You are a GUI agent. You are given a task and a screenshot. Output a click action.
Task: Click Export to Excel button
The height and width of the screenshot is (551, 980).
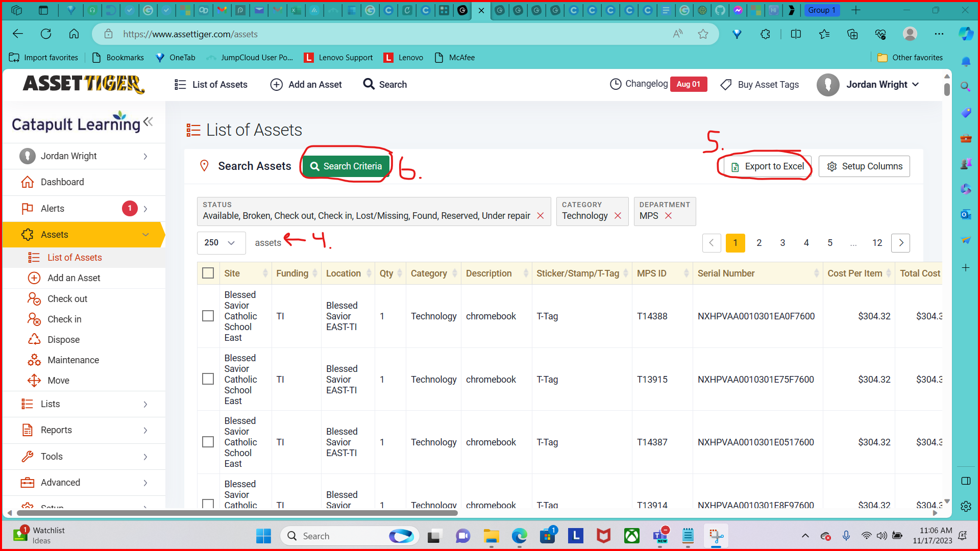767,166
